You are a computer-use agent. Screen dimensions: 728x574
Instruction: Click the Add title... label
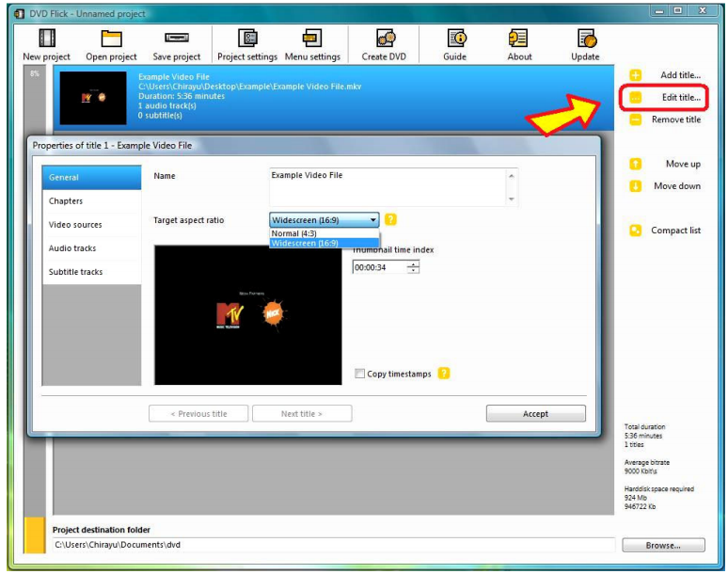[x=681, y=74]
